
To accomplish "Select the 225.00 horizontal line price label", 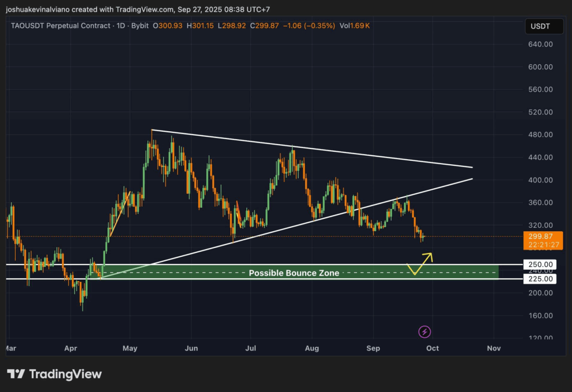I will point(540,279).
